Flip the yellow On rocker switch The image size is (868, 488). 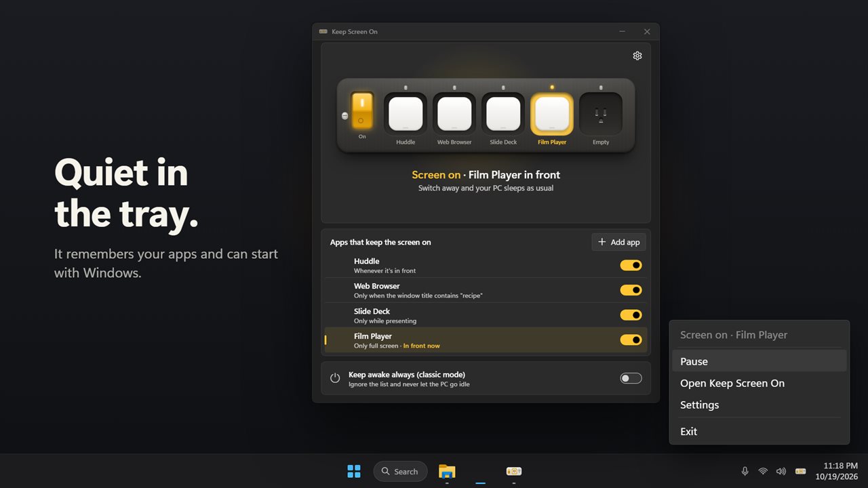pyautogui.click(x=362, y=111)
